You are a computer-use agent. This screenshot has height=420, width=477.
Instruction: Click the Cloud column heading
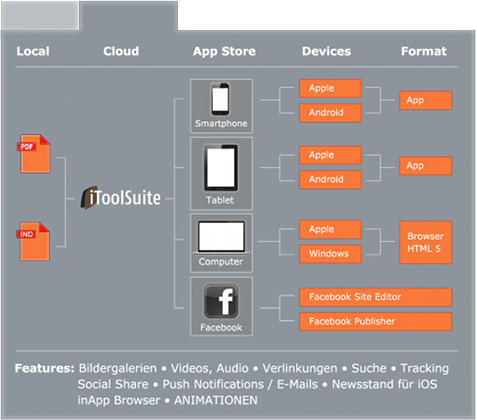click(x=121, y=51)
